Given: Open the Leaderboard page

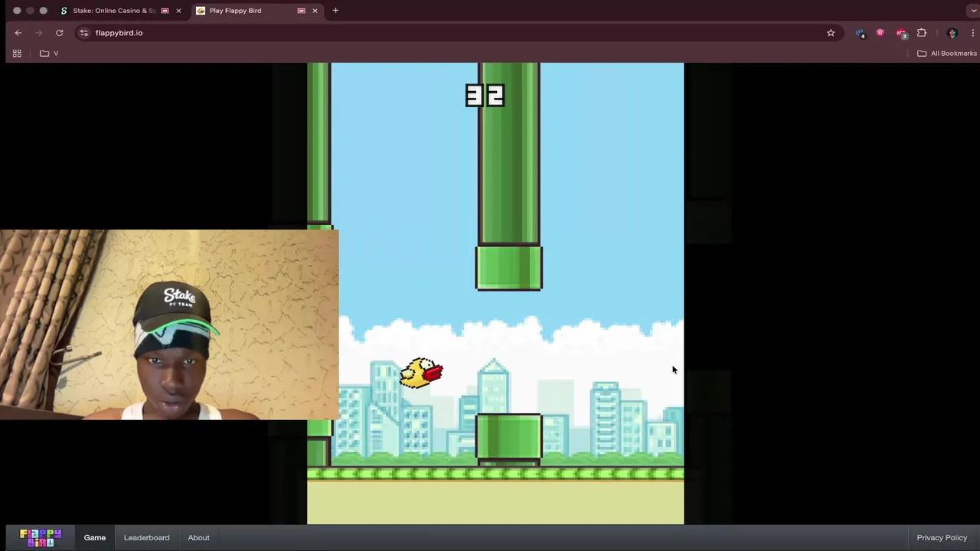Looking at the screenshot, I should 146,537.
